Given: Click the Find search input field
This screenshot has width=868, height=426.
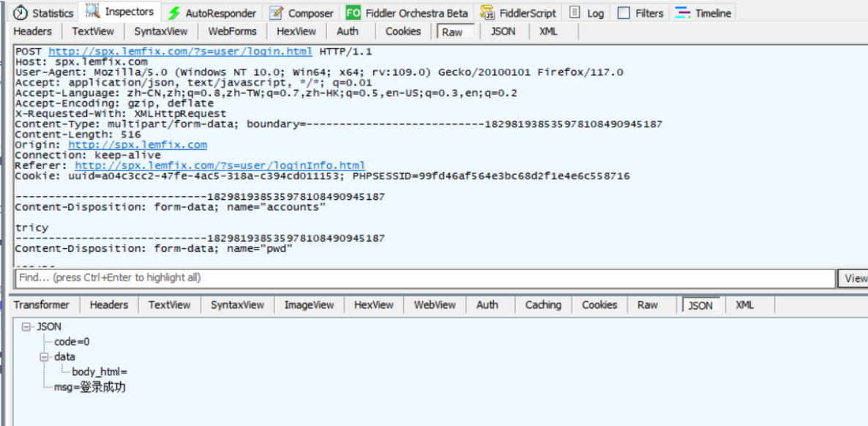Looking at the screenshot, I should (x=424, y=278).
